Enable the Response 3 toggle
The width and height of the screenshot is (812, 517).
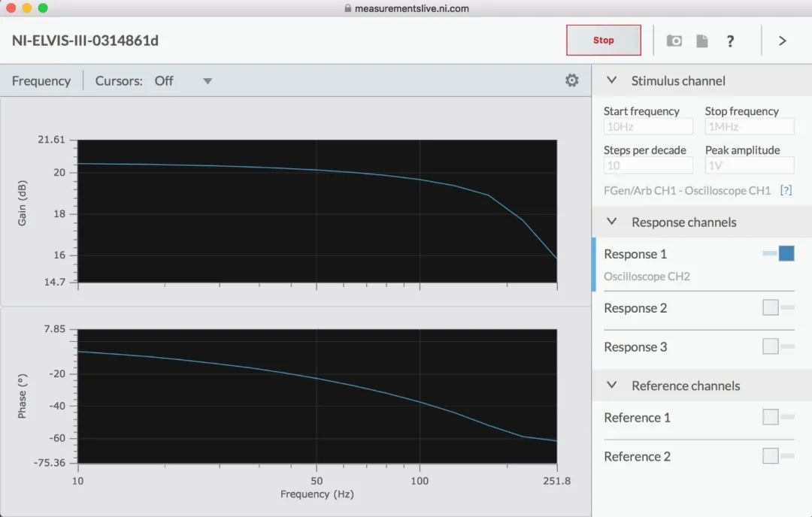(778, 346)
